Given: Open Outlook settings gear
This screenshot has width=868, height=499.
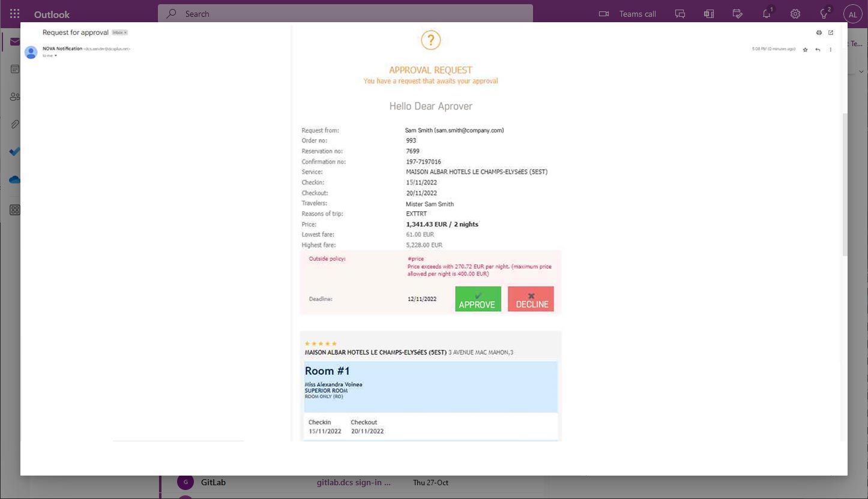Looking at the screenshot, I should 795,14.
